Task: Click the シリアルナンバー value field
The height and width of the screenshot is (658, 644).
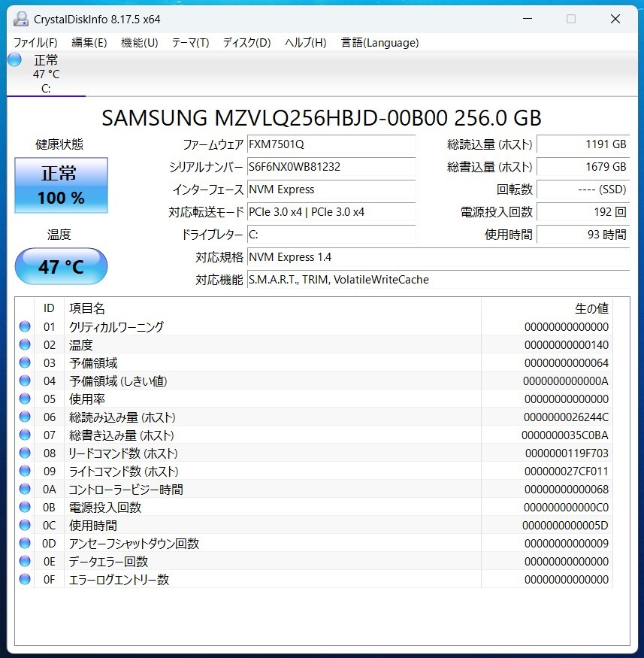Action: tap(331, 167)
